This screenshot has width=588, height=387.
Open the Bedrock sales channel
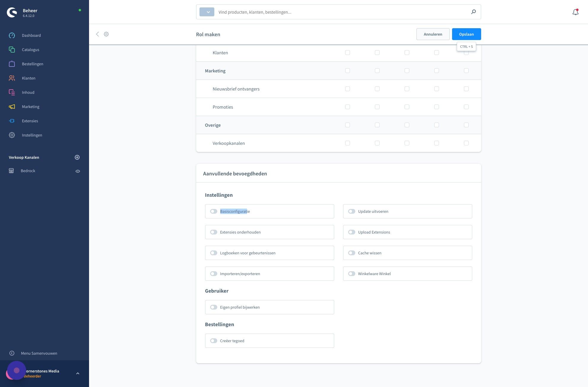pos(28,171)
